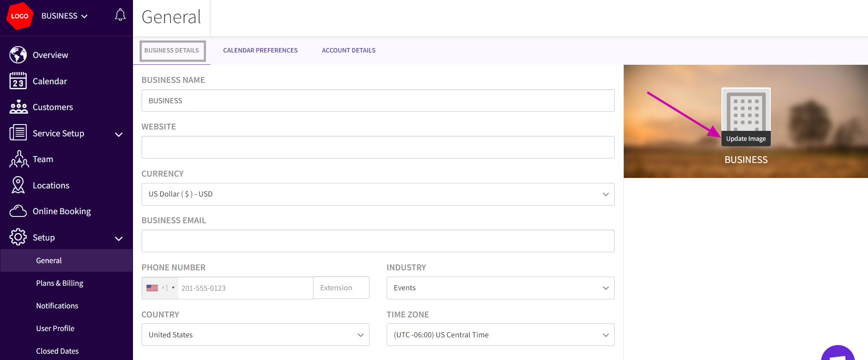The width and height of the screenshot is (868, 360).
Task: Open the Industry dropdown showing Events
Action: (x=500, y=288)
